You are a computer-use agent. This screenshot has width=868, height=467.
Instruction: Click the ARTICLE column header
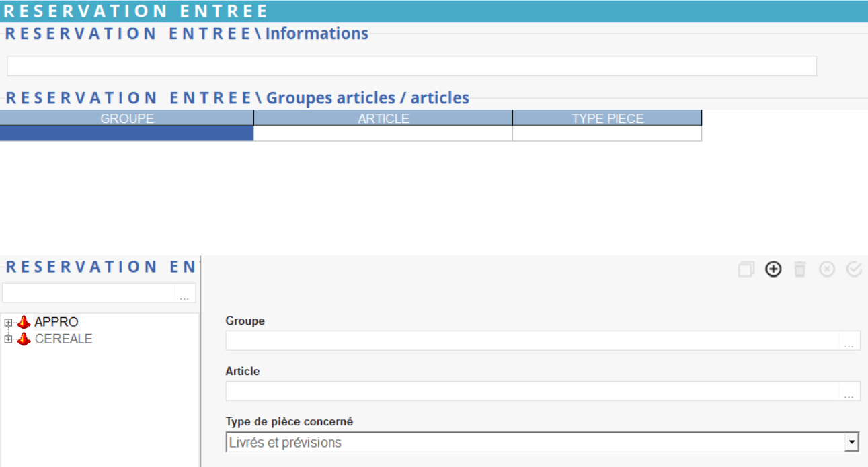[383, 118]
